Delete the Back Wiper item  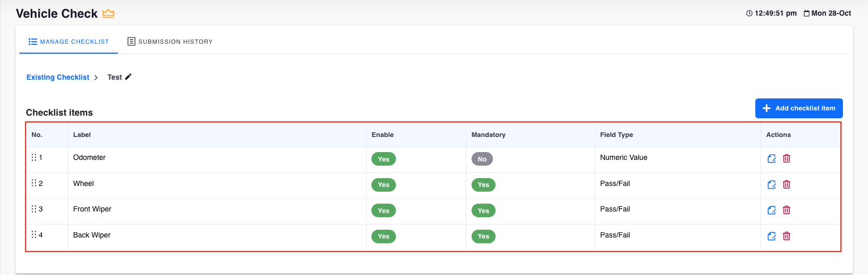(x=787, y=236)
